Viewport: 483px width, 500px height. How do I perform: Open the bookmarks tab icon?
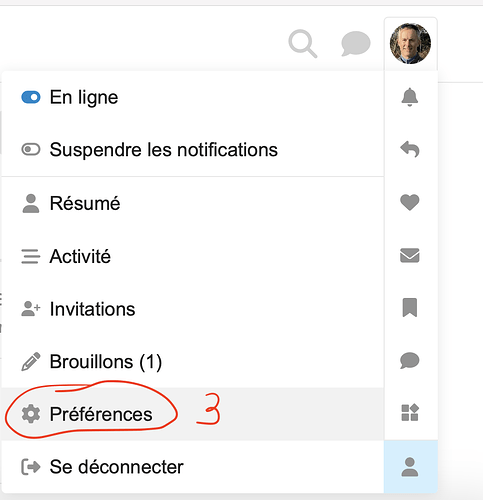point(410,307)
